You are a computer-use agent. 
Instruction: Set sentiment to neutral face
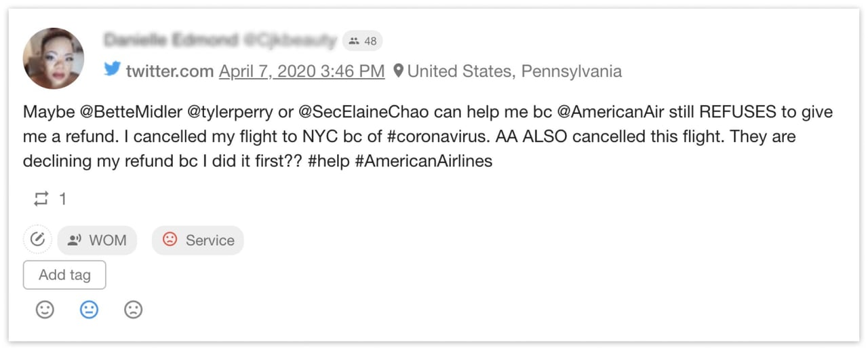pyautogui.click(x=89, y=310)
